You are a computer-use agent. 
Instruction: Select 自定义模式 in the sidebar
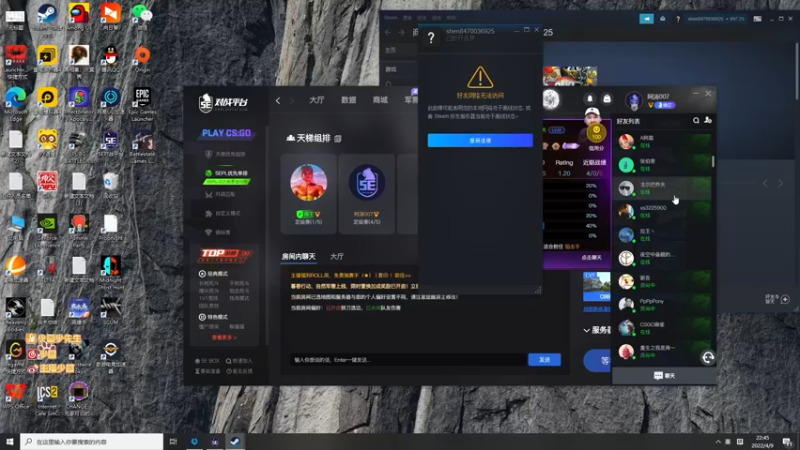[224, 213]
